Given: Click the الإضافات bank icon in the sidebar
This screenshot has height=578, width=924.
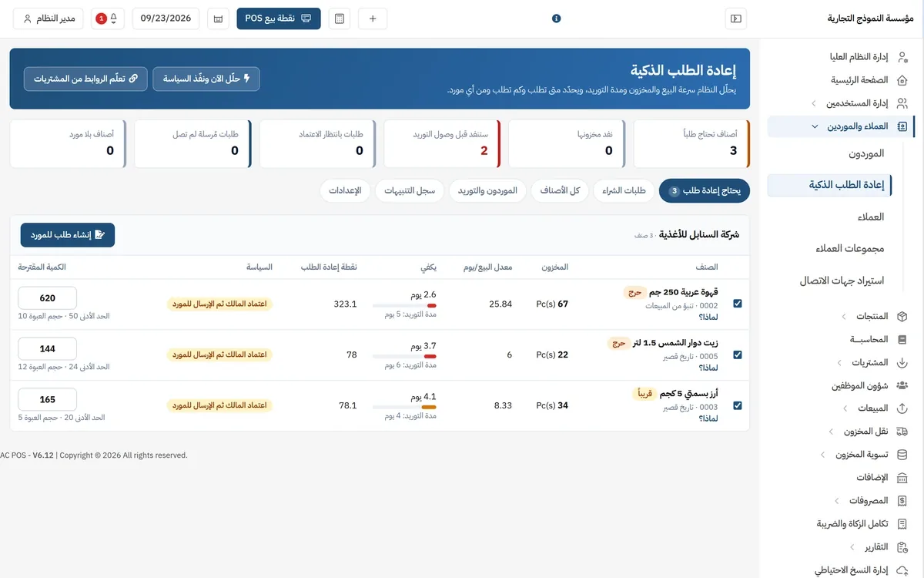Looking at the screenshot, I should (902, 478).
